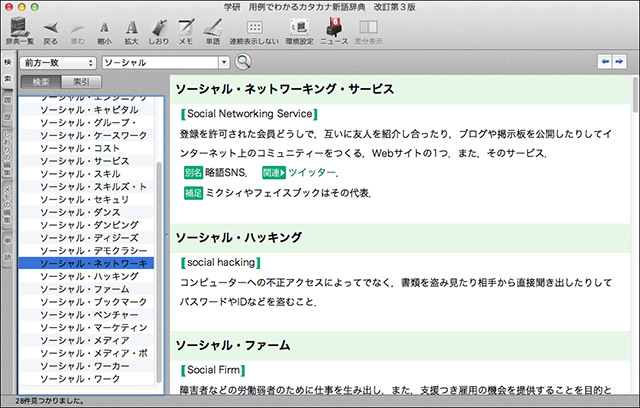
Task: Select ソーシャル・マーケティン in results
Action: click(x=86, y=327)
